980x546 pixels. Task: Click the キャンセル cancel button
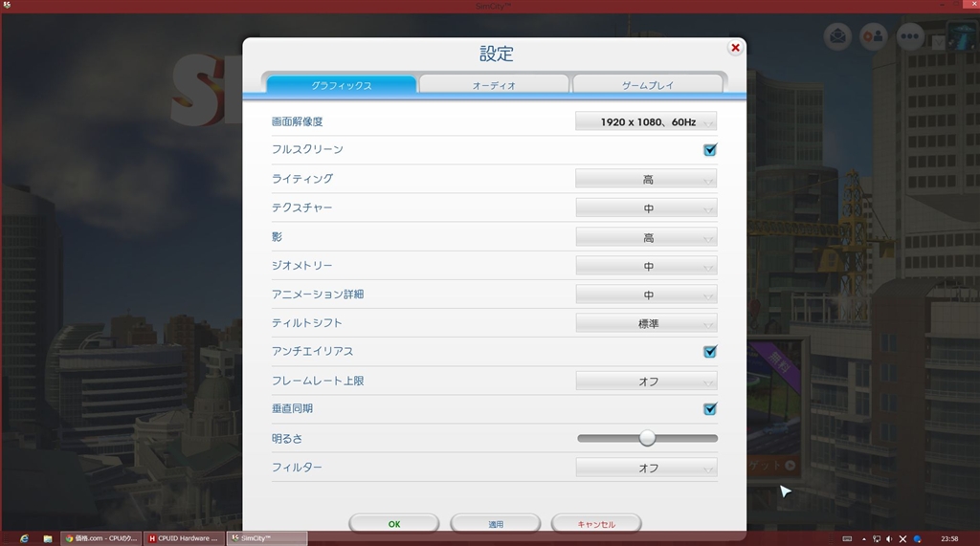[596, 523]
